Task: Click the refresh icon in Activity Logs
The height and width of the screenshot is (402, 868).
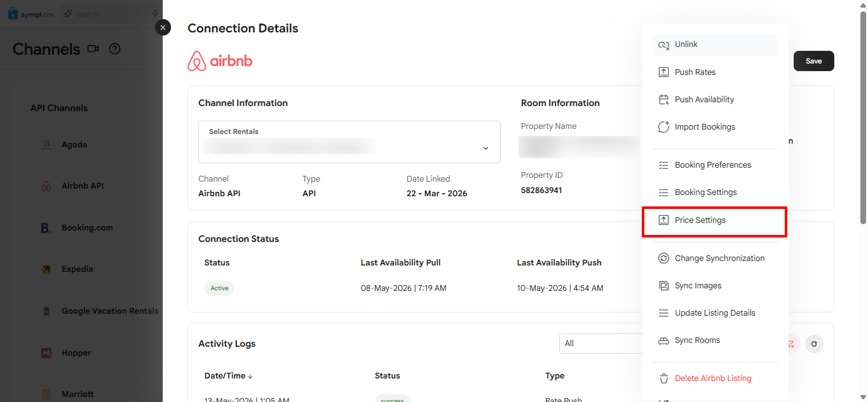Action: tap(814, 344)
